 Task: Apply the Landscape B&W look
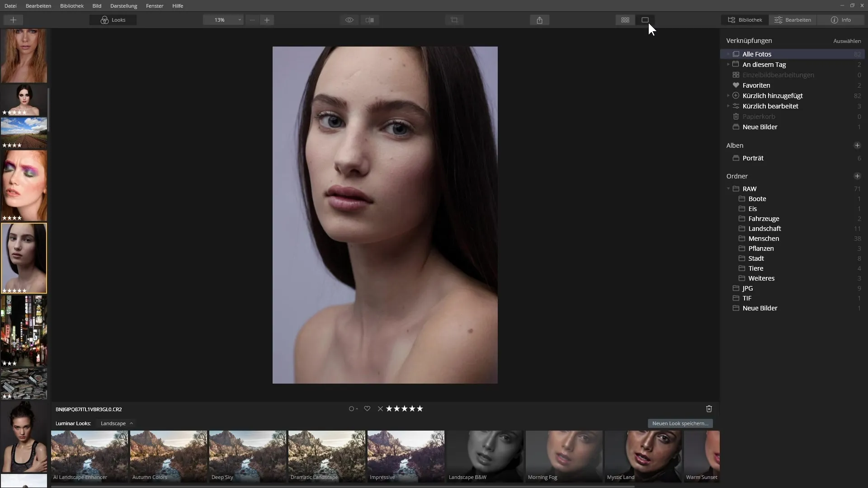pyautogui.click(x=485, y=456)
